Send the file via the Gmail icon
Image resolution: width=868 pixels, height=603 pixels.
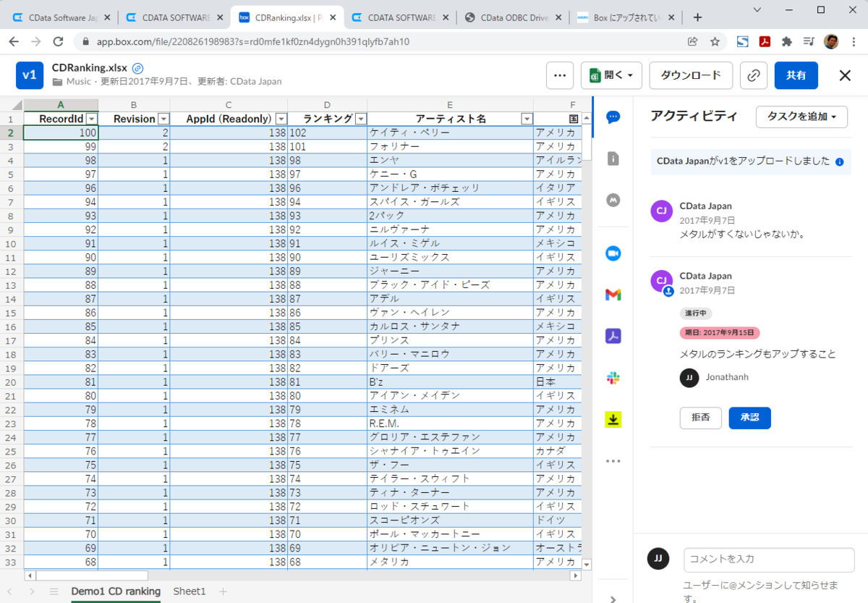613,295
